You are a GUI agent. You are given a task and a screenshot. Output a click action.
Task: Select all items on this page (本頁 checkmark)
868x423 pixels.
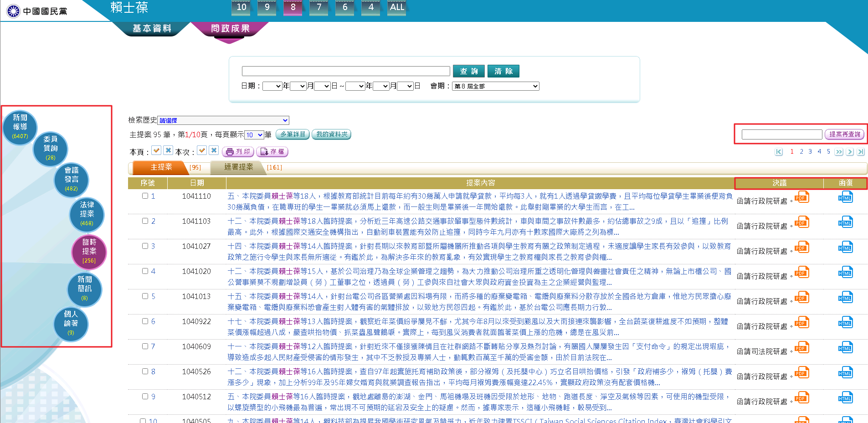pos(156,150)
